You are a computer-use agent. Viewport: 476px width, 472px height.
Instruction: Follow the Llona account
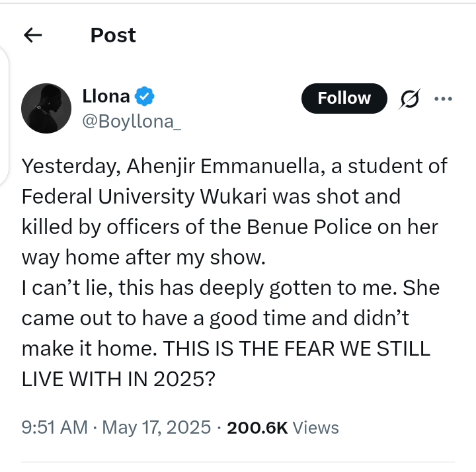click(x=344, y=98)
